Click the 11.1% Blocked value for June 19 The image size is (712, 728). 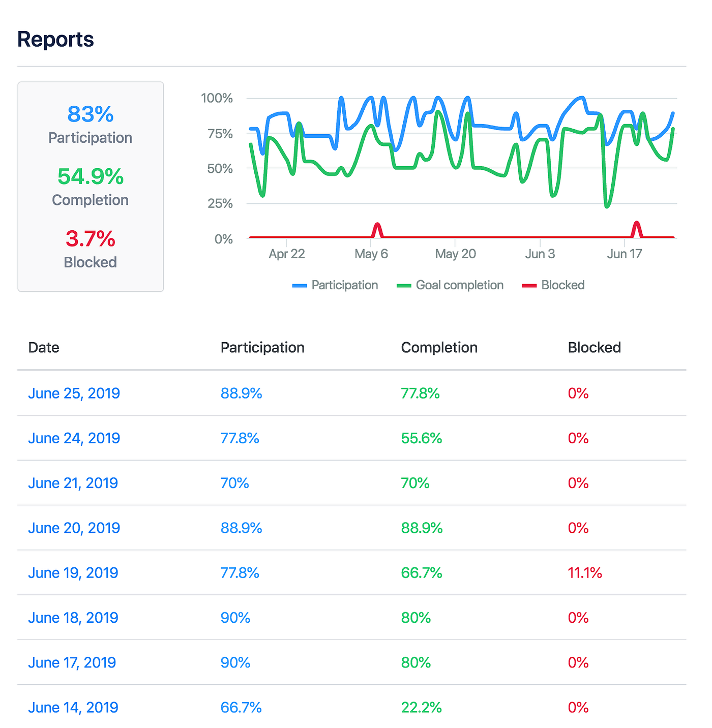click(584, 572)
